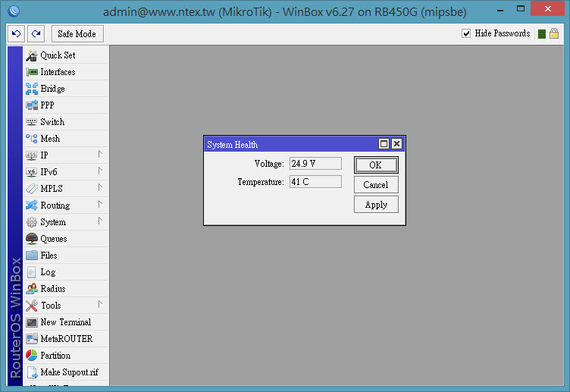Launch New Terminal icon

[x=32, y=322]
